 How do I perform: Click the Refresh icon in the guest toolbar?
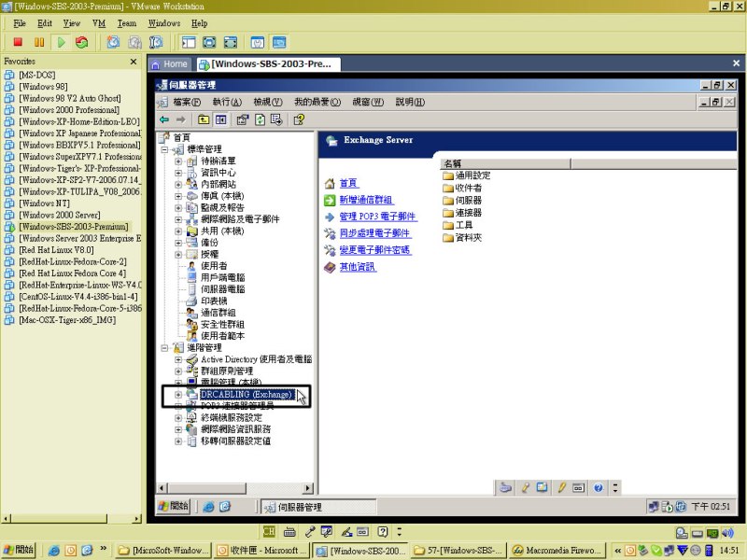(x=260, y=119)
